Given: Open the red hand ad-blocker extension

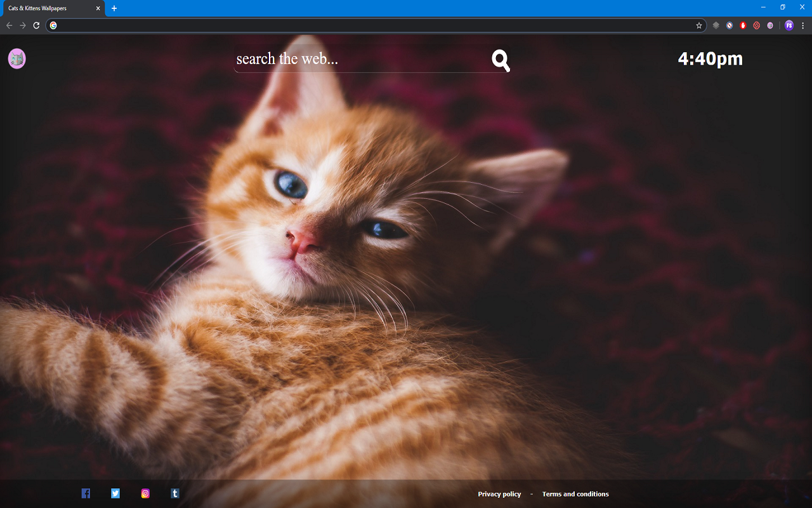Looking at the screenshot, I should click(x=743, y=25).
